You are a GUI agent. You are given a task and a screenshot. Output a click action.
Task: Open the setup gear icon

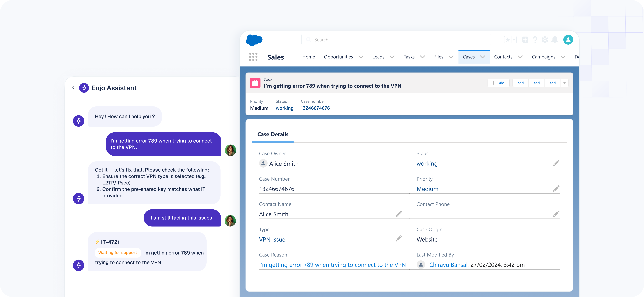545,39
